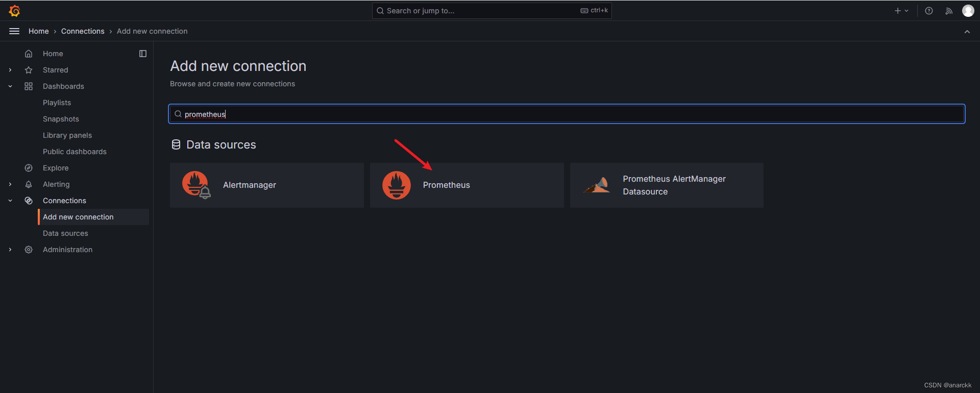Select Add new connection menu item

(x=94, y=217)
